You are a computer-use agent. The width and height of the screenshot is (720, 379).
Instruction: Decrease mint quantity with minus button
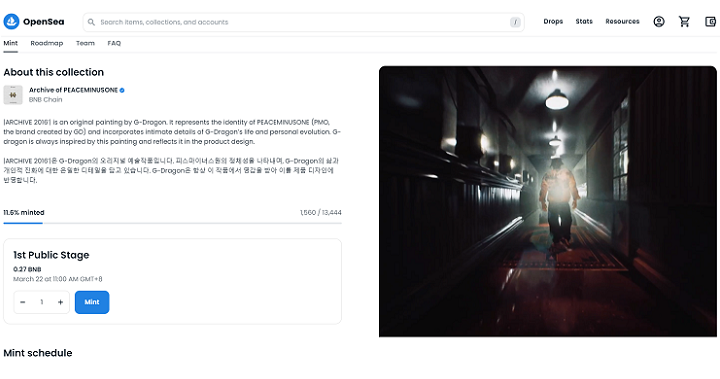tap(22, 302)
